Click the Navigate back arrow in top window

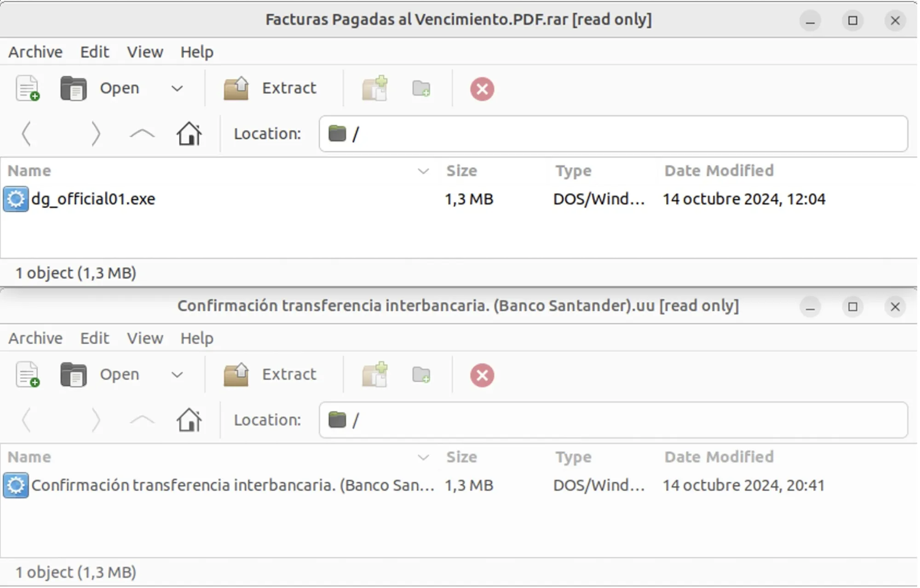pos(27,133)
